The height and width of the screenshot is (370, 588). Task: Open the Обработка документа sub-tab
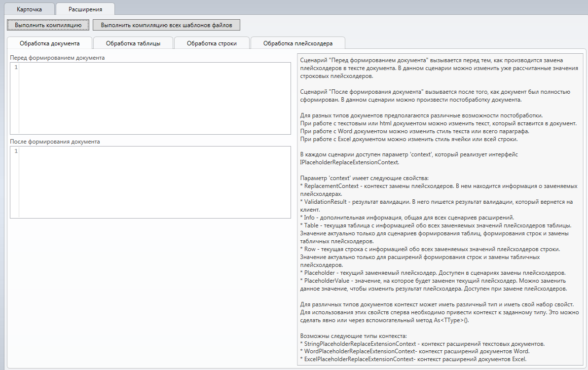tap(50, 43)
